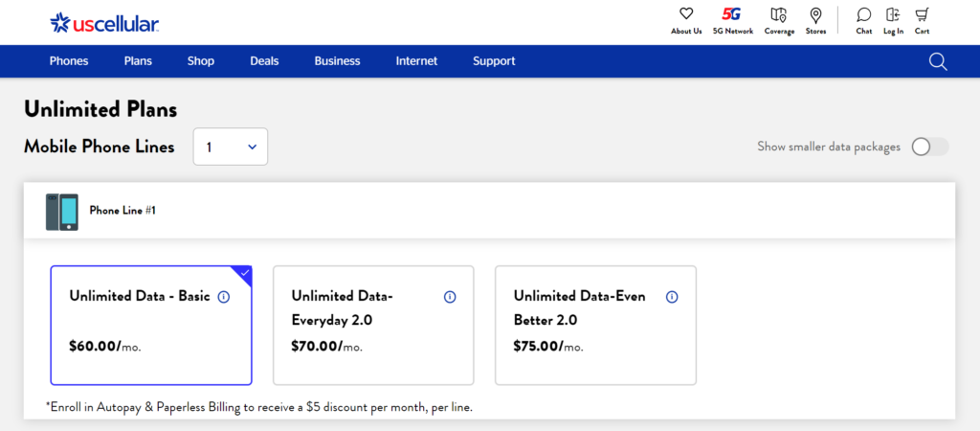
Task: Click the UScellular logo
Action: 104,23
